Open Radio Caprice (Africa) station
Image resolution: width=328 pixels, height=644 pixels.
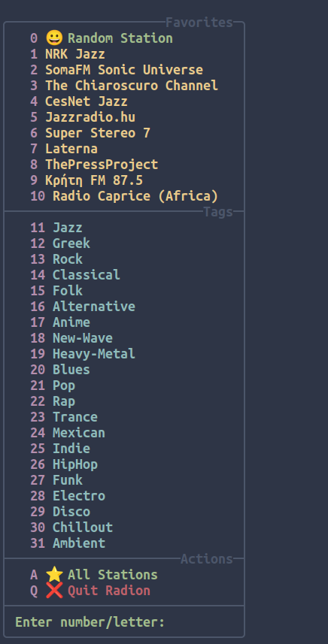point(135,196)
